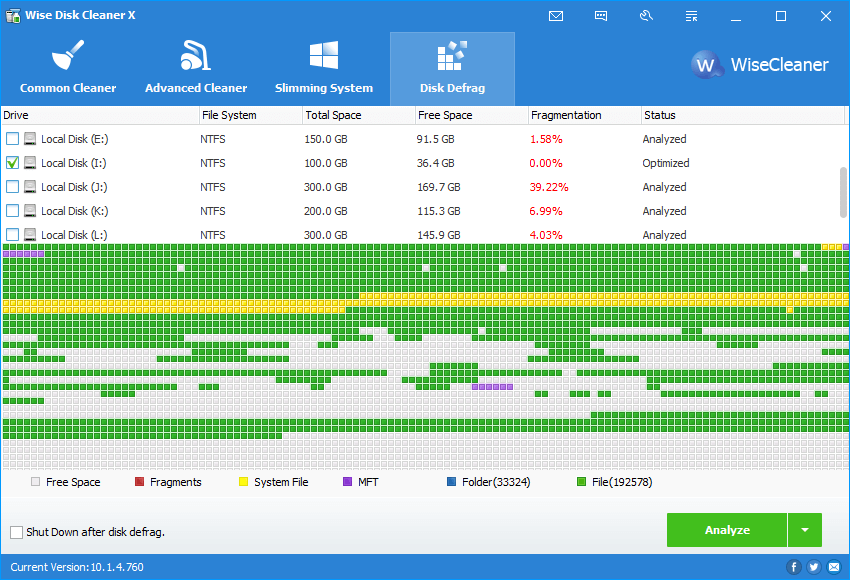This screenshot has height=580, width=850.
Task: Click the red Fragments legend swatch
Action: click(139, 482)
